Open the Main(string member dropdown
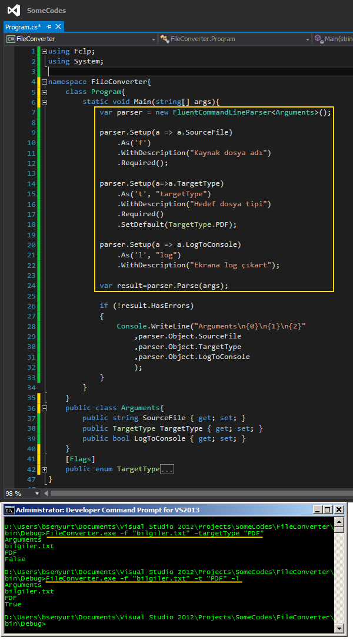 coord(333,39)
